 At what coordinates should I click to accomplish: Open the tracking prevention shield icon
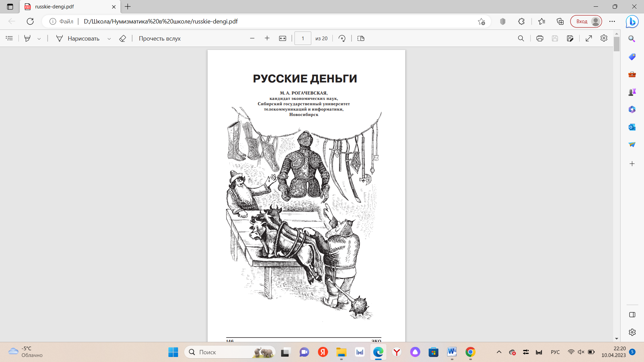(502, 21)
